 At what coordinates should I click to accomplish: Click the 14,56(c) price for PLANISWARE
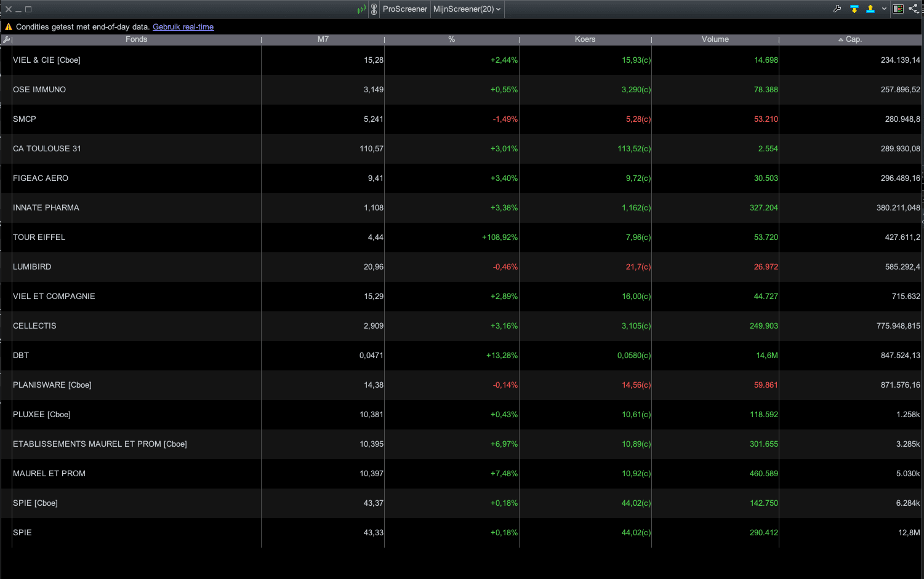(x=636, y=385)
